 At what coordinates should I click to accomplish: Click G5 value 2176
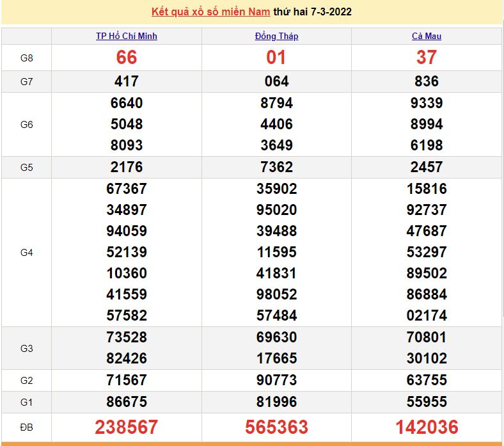127,167
